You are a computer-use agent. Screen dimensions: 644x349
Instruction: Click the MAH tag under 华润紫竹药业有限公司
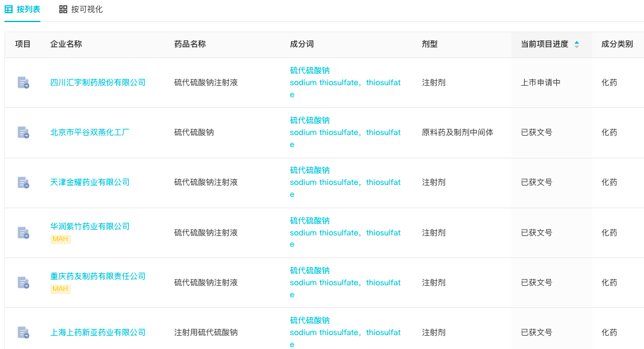coord(60,239)
